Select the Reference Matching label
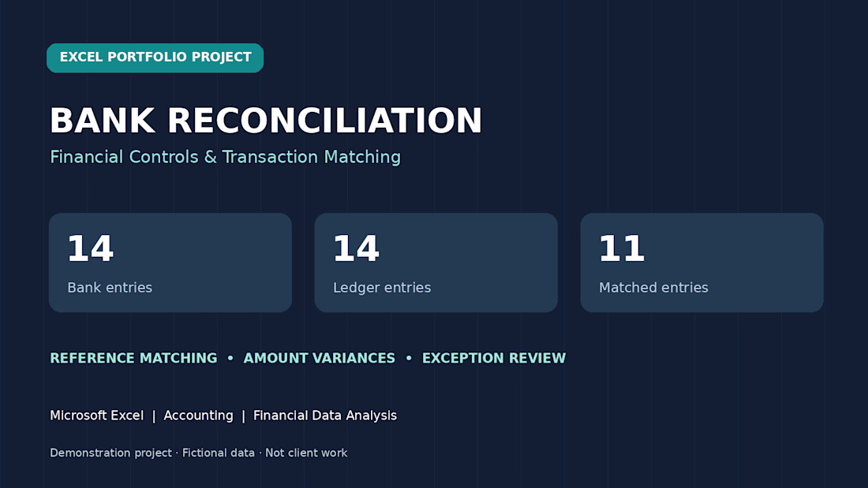This screenshot has height=488, width=868. (133, 358)
